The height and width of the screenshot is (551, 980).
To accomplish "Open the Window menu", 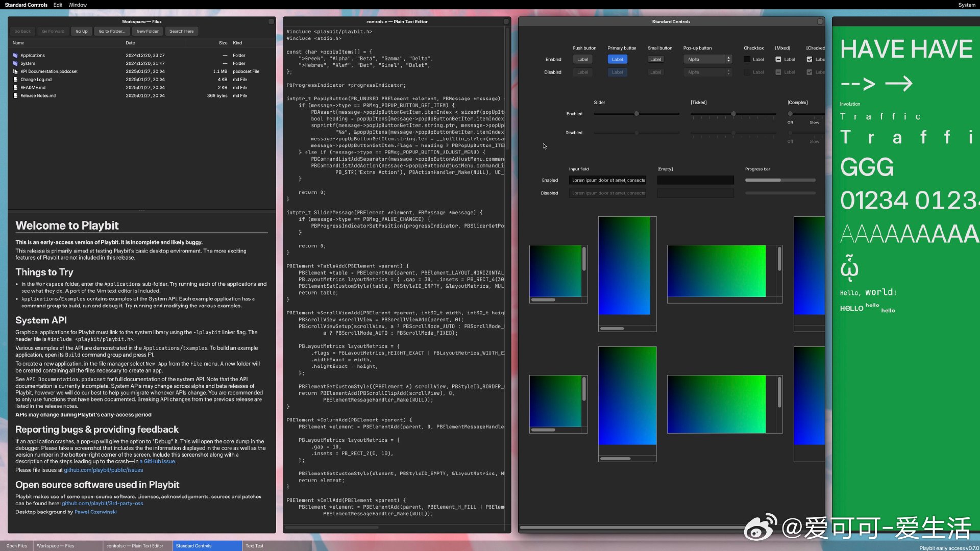I will point(78,5).
